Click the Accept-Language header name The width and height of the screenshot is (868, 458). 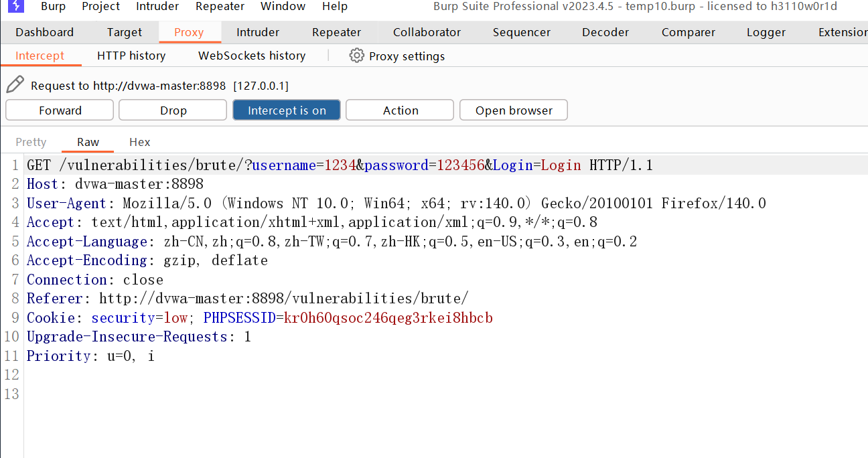pyautogui.click(x=87, y=242)
